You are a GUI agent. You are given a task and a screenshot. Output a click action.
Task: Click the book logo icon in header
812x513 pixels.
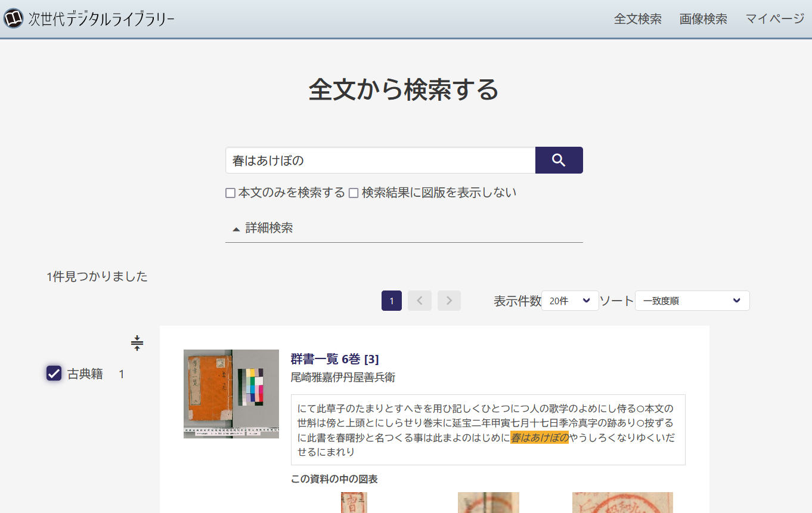point(14,18)
